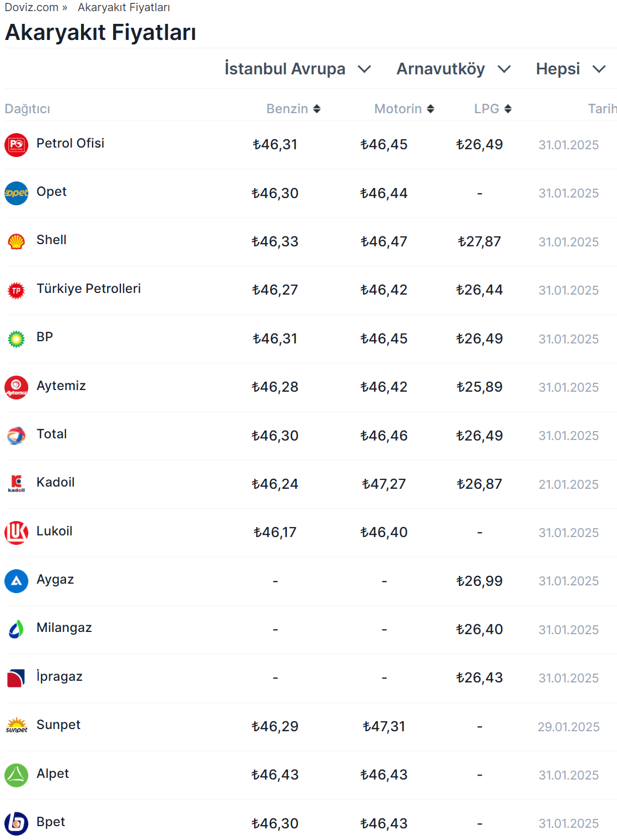
Task: Go to Doviz.com breadcrumb home link
Action: (32, 7)
